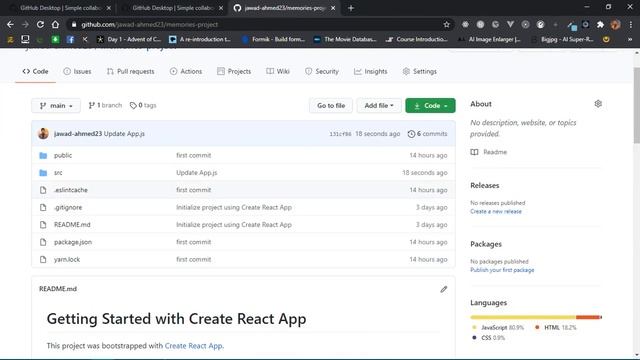Open HTML 18.2% language entry
640x360 pixels.
556,327
